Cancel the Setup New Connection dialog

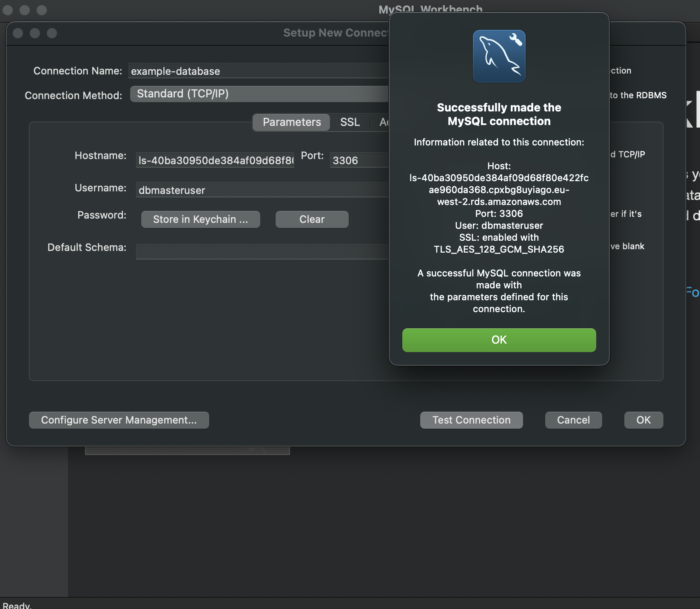click(x=573, y=420)
